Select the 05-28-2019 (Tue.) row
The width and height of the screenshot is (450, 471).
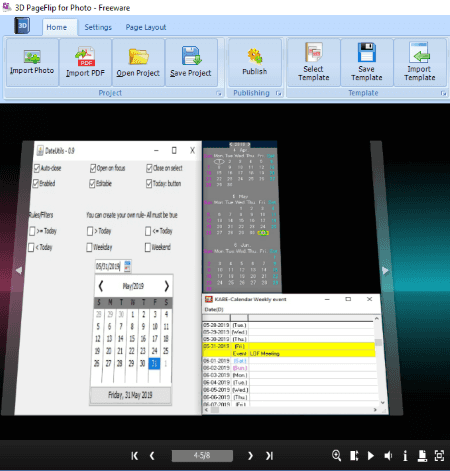click(x=289, y=325)
